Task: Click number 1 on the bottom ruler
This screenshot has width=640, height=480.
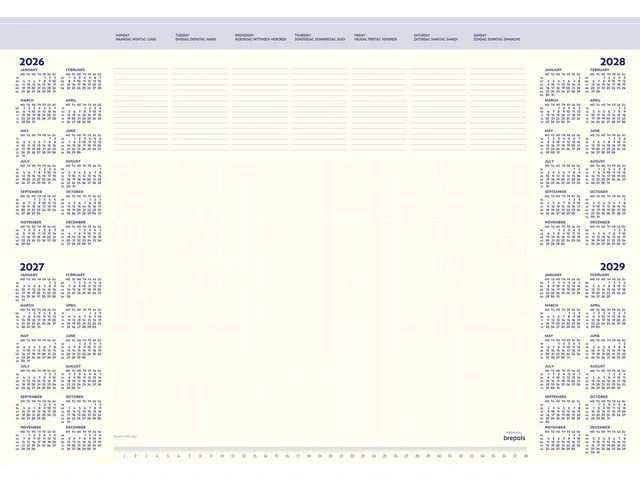Action: pos(124,456)
